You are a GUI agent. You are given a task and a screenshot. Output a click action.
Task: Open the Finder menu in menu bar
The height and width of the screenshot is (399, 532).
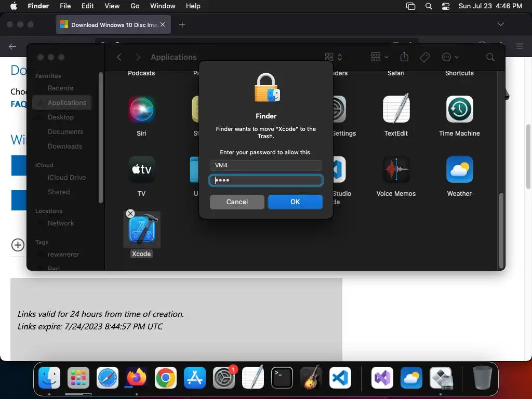click(38, 6)
